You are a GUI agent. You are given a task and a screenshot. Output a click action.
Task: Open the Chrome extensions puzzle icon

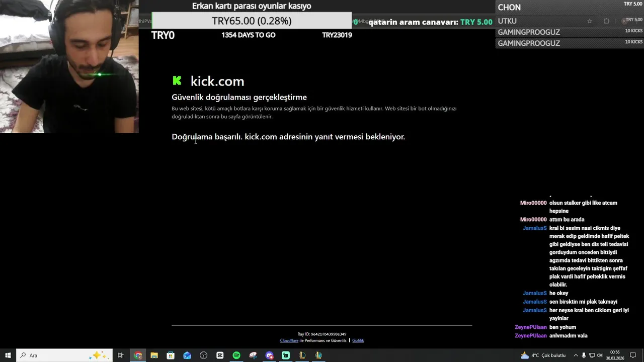[606, 21]
